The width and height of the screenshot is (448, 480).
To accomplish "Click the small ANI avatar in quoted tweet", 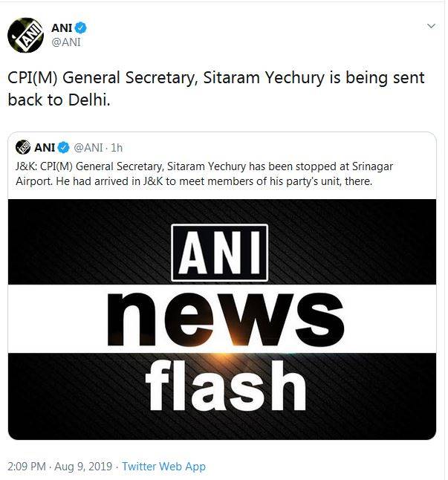I will point(22,146).
